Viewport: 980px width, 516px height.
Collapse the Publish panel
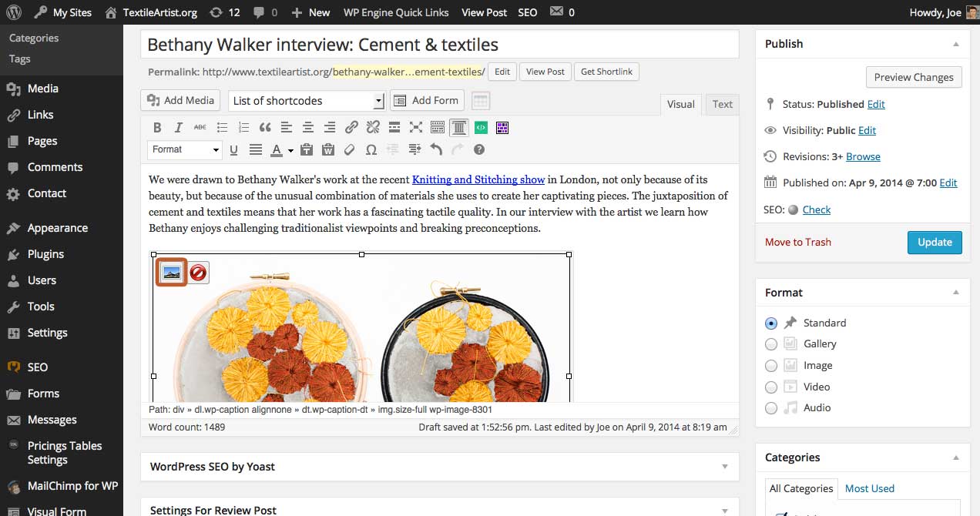956,44
